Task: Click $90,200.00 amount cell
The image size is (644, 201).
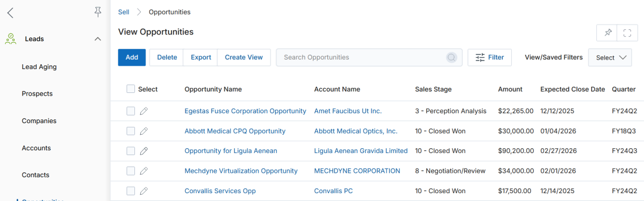Action: (516, 151)
